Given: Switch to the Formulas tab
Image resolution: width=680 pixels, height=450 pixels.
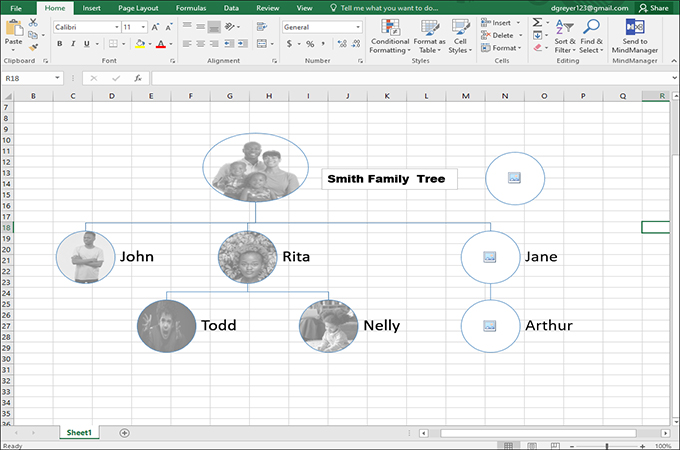Looking at the screenshot, I should tap(191, 8).
